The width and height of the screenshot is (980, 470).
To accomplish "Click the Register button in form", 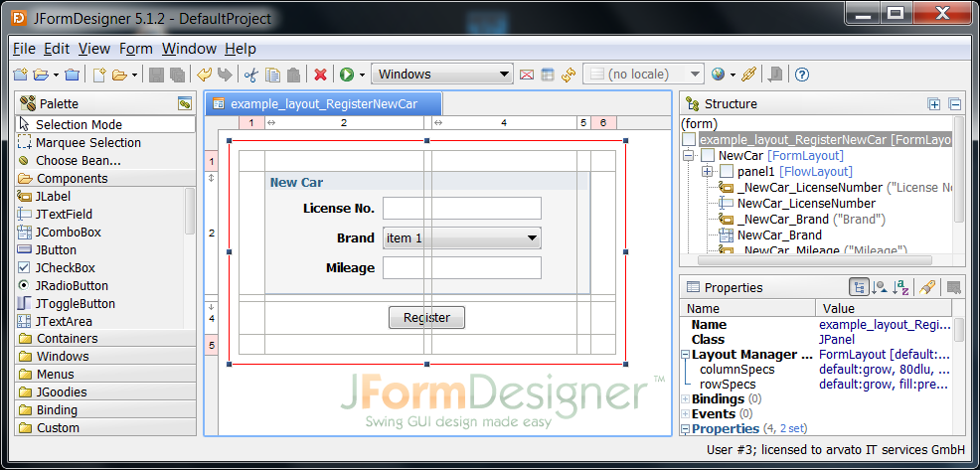I will click(426, 318).
